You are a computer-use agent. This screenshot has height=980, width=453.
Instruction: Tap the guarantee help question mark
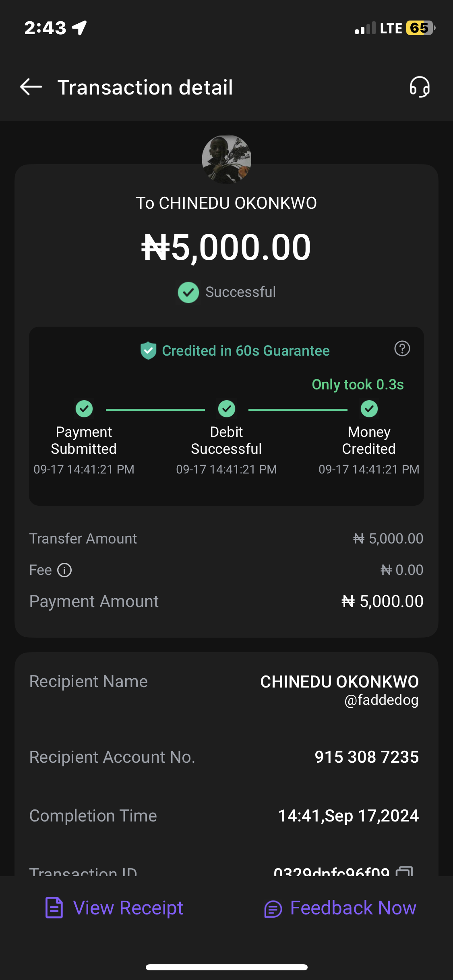(x=402, y=348)
